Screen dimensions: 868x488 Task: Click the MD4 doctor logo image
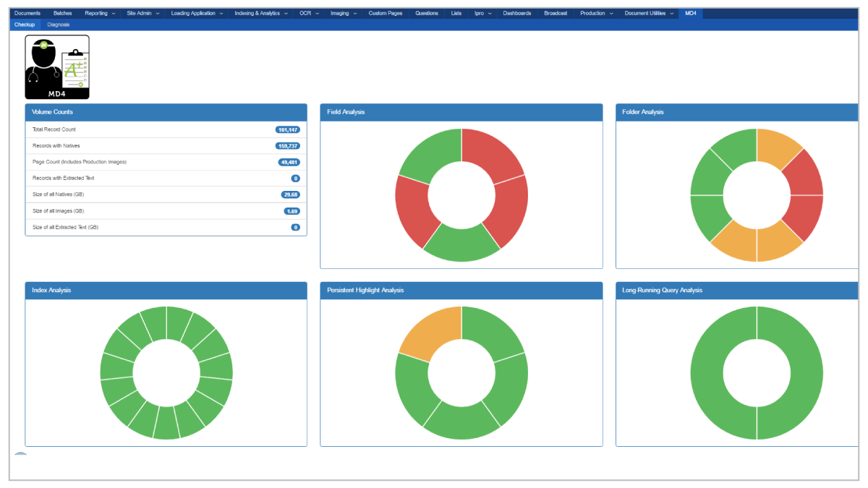(x=57, y=67)
